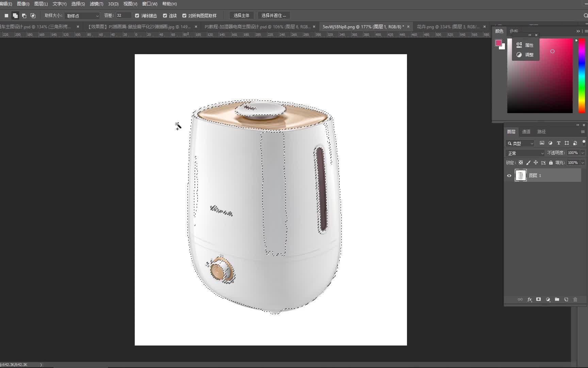Click the link layers icon
This screenshot has height=368, width=588.
[520, 300]
